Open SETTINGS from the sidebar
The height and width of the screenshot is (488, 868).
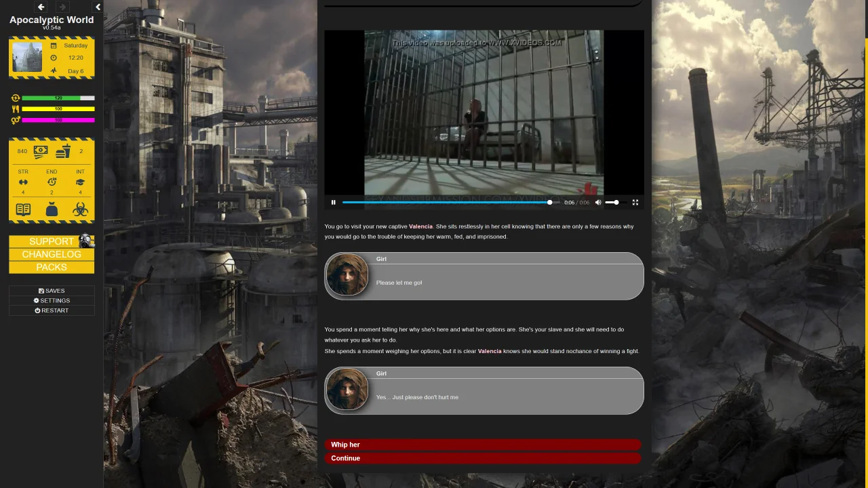[52, 300]
